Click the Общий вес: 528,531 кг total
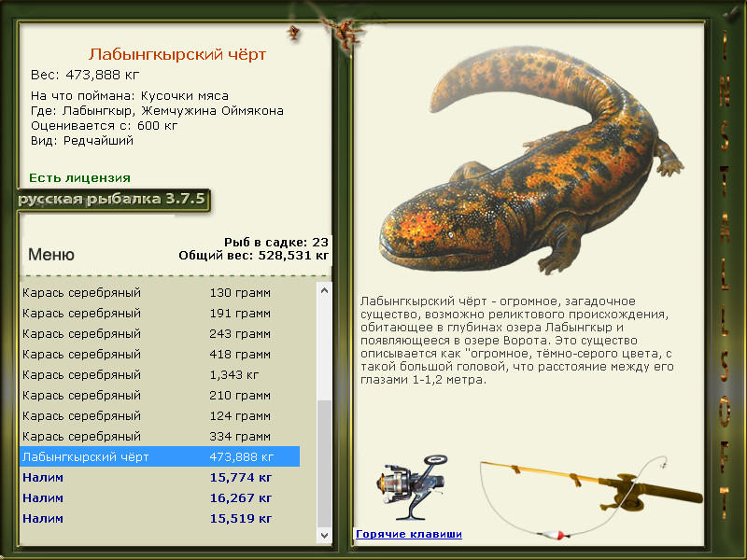Image resolution: width=747 pixels, height=560 pixels. click(253, 255)
